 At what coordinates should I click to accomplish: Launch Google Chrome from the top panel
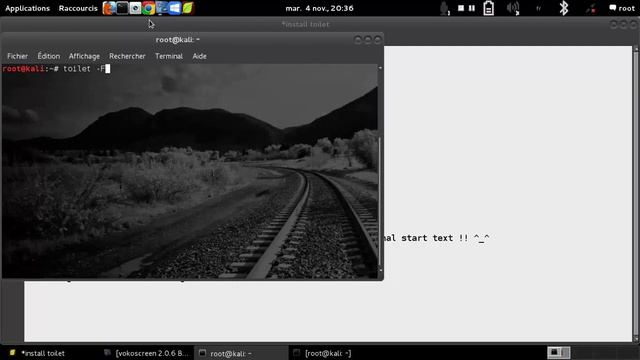point(149,8)
